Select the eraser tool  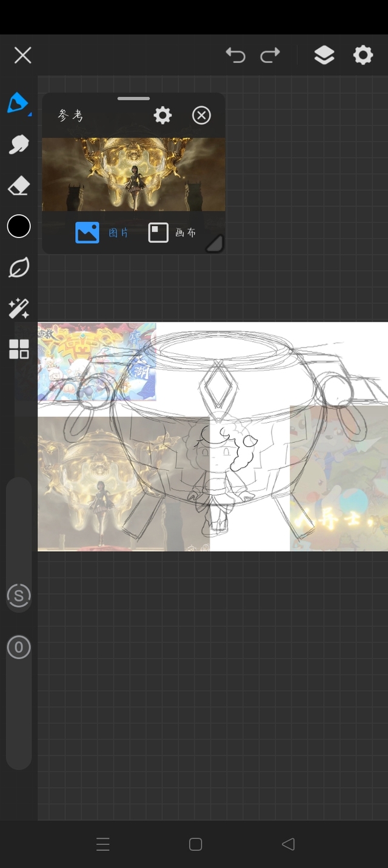click(x=18, y=185)
